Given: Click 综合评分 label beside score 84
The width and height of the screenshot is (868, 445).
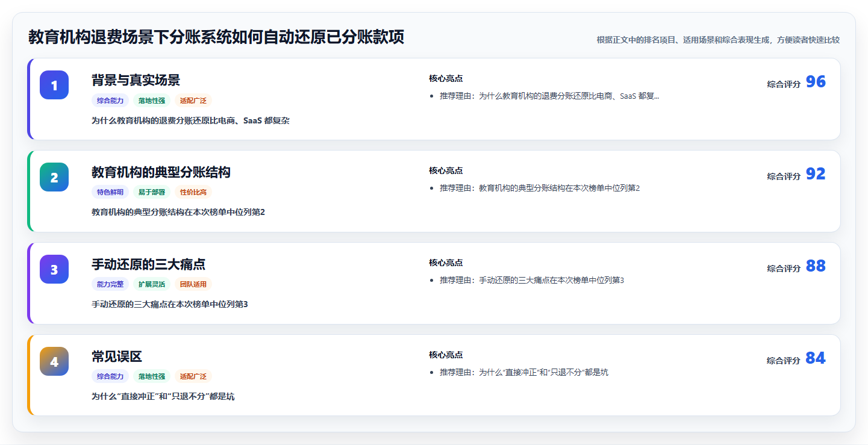Looking at the screenshot, I should [x=784, y=361].
